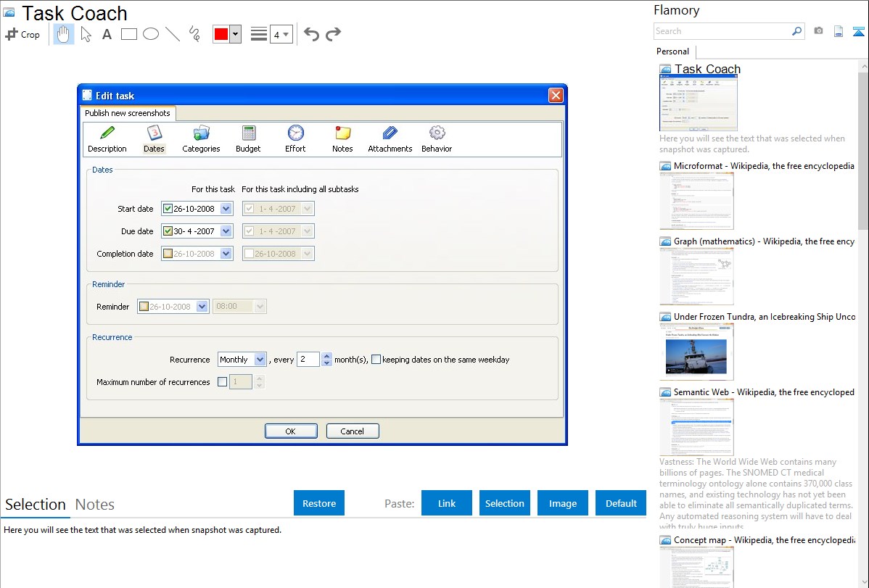Select the straight line tool

pos(173,34)
